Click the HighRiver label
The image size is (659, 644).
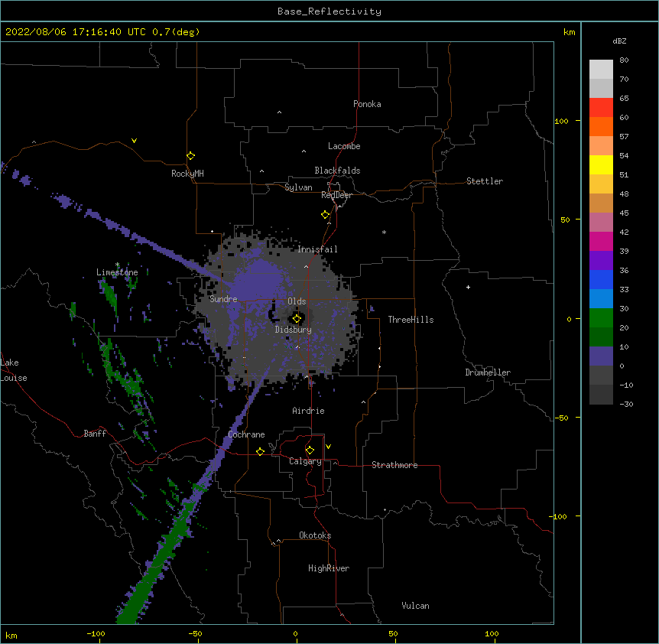click(329, 568)
